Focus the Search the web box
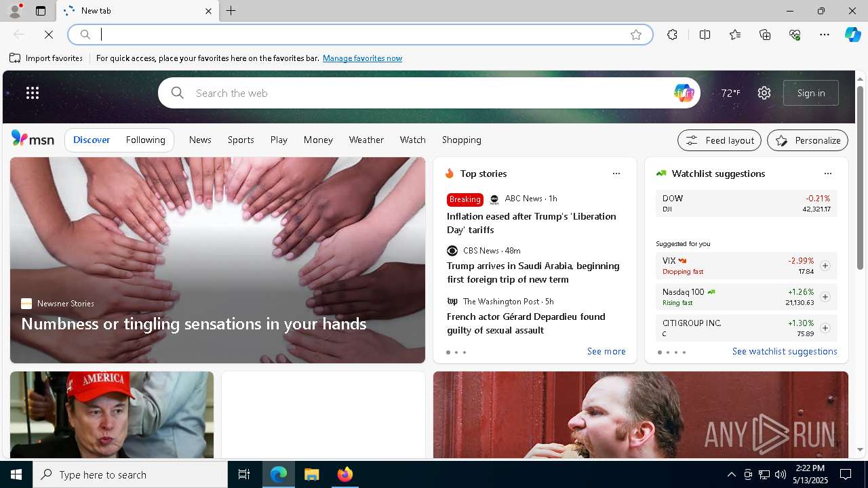 point(429,93)
